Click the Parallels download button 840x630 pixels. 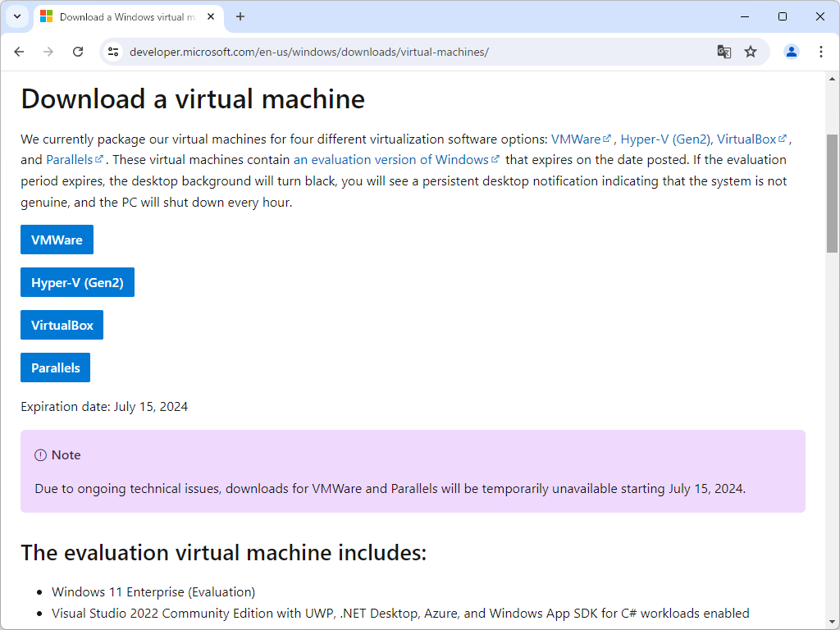(55, 367)
